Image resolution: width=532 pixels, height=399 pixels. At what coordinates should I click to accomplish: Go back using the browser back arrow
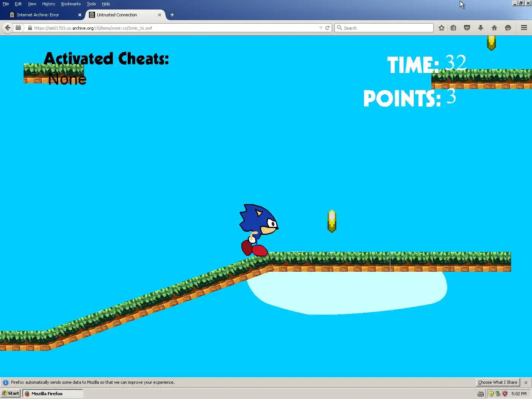(x=8, y=28)
